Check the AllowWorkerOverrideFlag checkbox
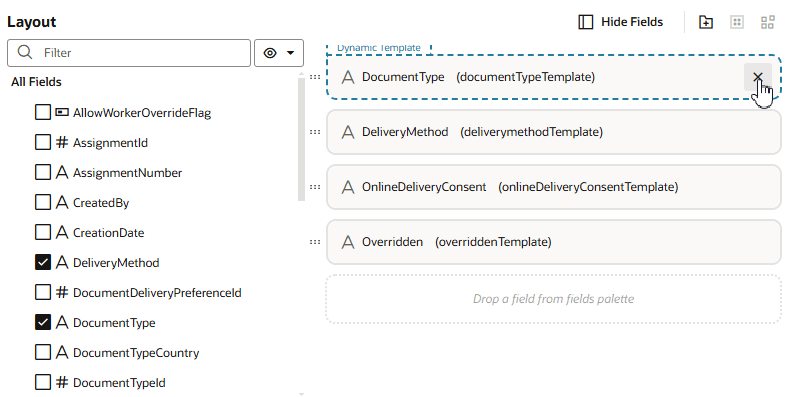 click(43, 112)
